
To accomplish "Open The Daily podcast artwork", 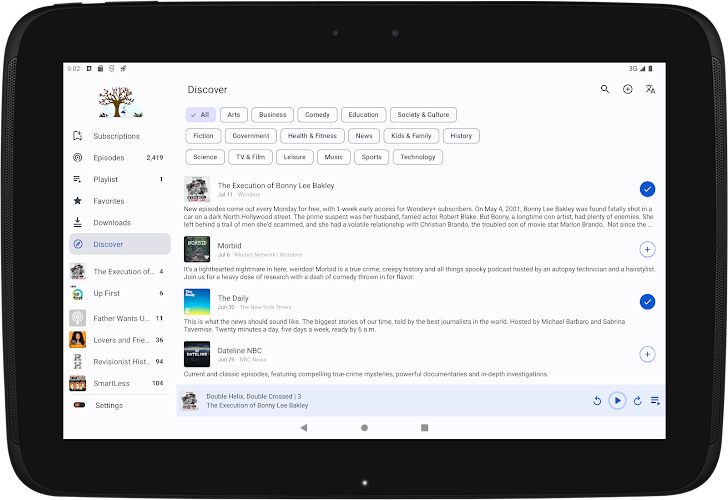I will coord(197,302).
